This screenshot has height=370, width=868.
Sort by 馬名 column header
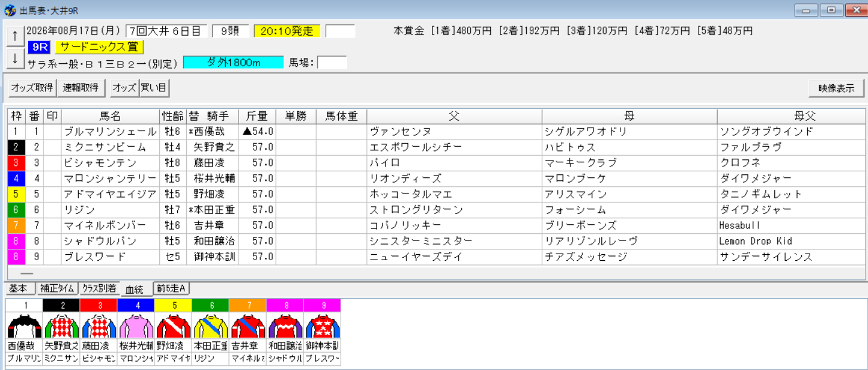click(110, 116)
